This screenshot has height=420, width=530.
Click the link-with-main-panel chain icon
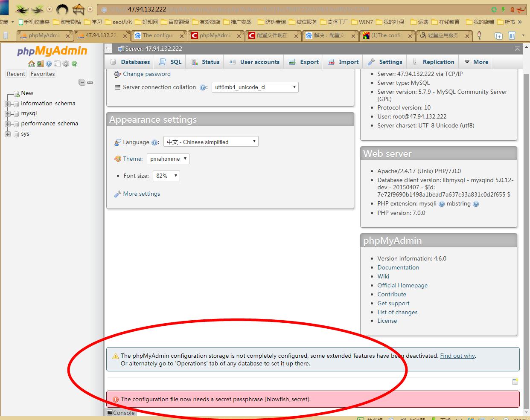[90, 82]
